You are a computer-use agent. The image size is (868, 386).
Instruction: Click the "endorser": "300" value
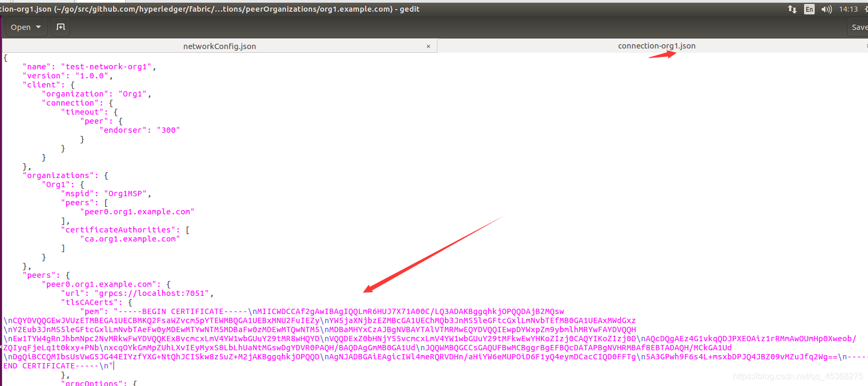coord(168,130)
